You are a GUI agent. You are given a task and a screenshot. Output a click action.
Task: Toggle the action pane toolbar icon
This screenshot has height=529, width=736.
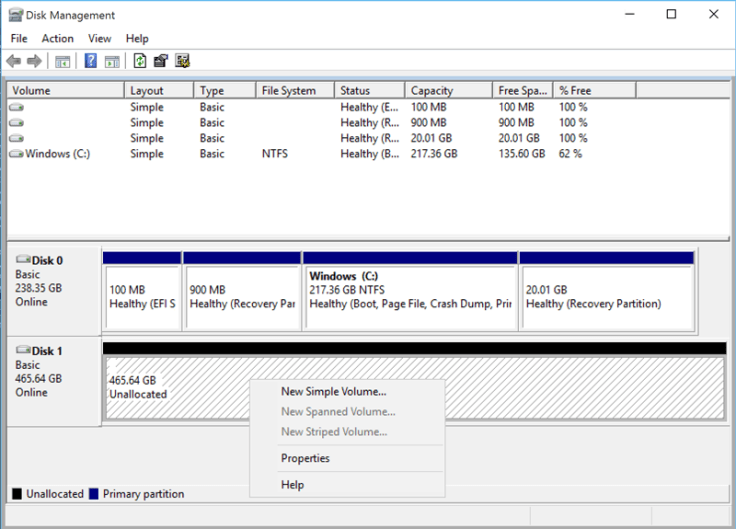(x=112, y=61)
